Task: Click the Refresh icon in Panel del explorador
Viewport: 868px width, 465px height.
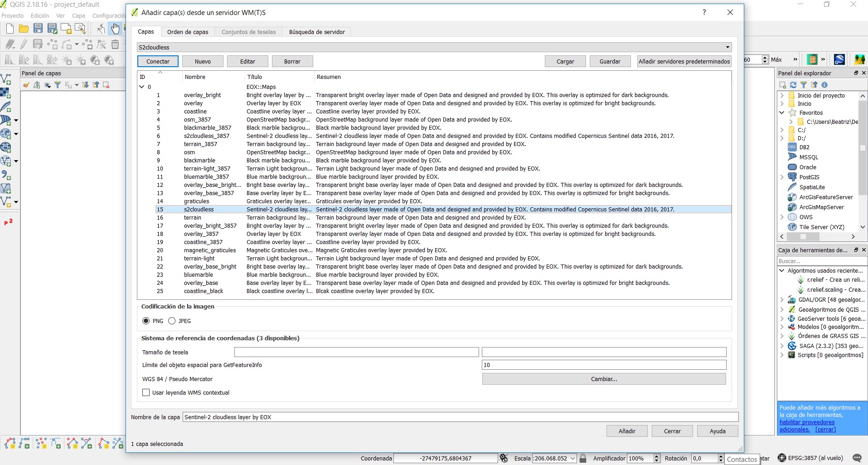Action: coord(793,85)
